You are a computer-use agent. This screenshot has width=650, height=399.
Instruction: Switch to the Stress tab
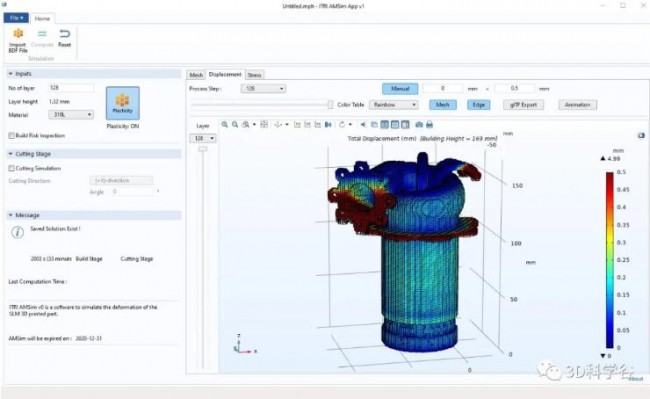(x=255, y=75)
